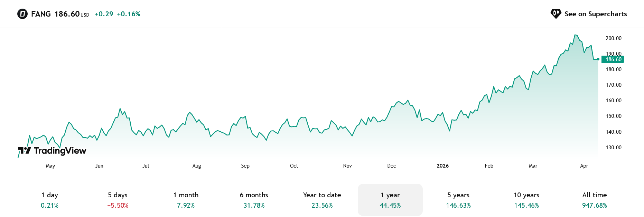This screenshot has height=217, width=644.
Task: Click the 2026 marker on time axis
Action: [442, 166]
